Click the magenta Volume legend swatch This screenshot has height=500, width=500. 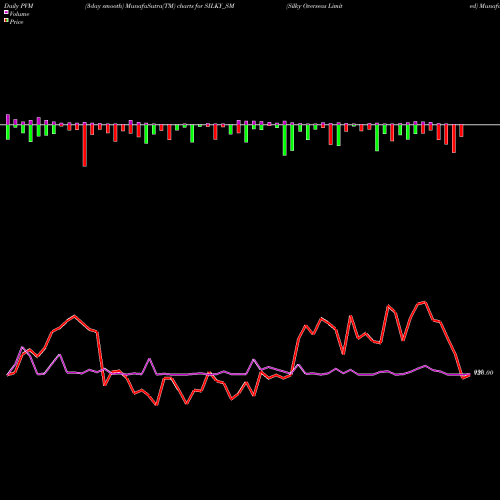coord(6,12)
